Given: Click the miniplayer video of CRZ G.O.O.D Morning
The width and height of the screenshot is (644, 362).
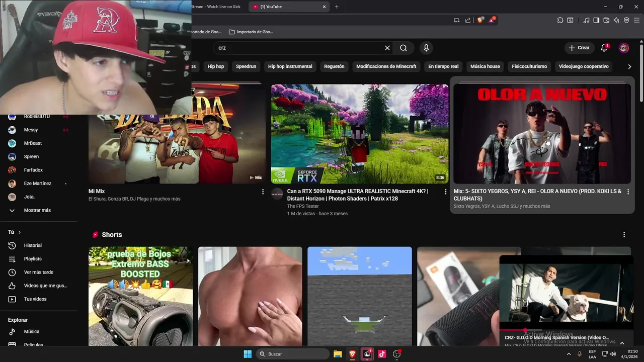Looking at the screenshot, I should point(567,292).
